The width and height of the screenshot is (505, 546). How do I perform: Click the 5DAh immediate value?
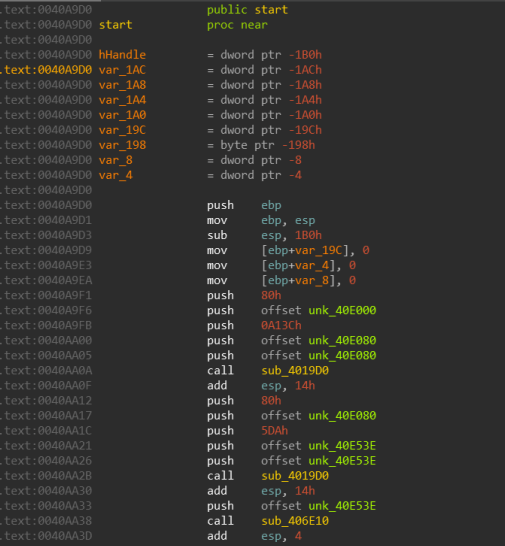coord(274,430)
